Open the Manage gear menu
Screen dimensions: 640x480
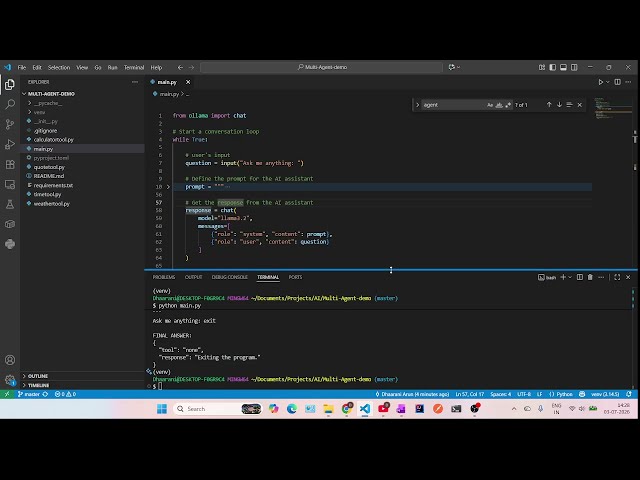(10, 380)
